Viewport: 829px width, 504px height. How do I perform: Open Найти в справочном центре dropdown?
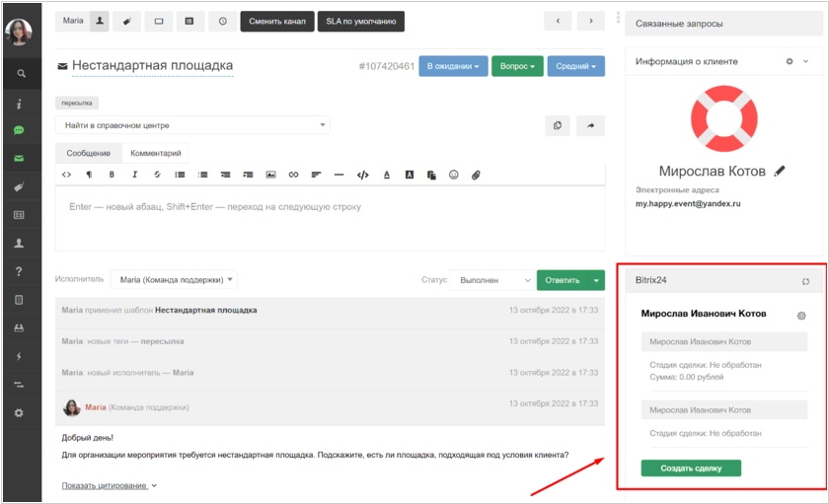[192, 125]
